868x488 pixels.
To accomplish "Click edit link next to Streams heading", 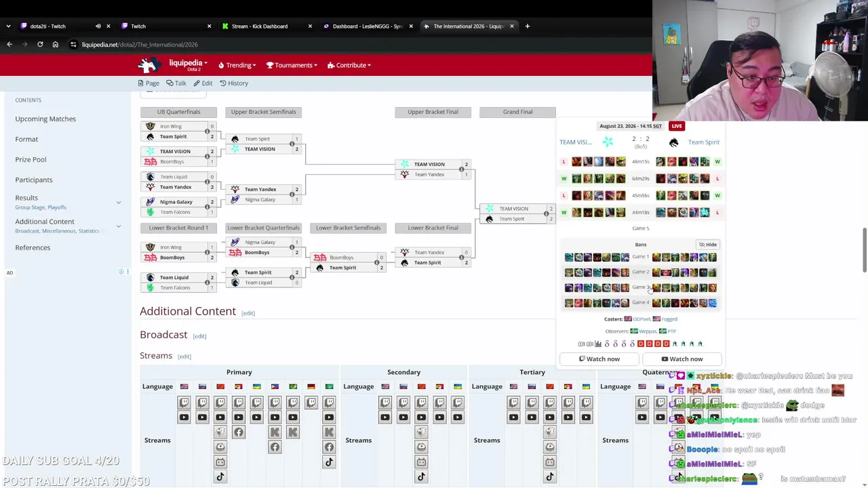I will (x=184, y=357).
